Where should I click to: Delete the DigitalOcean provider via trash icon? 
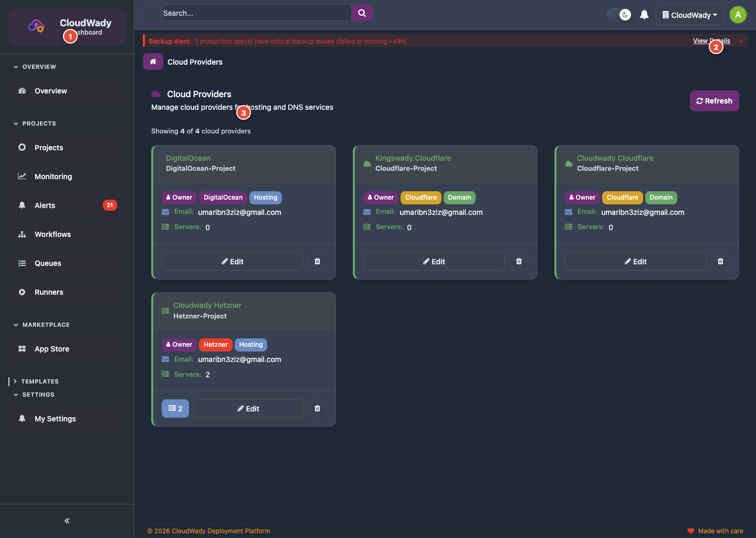point(317,262)
